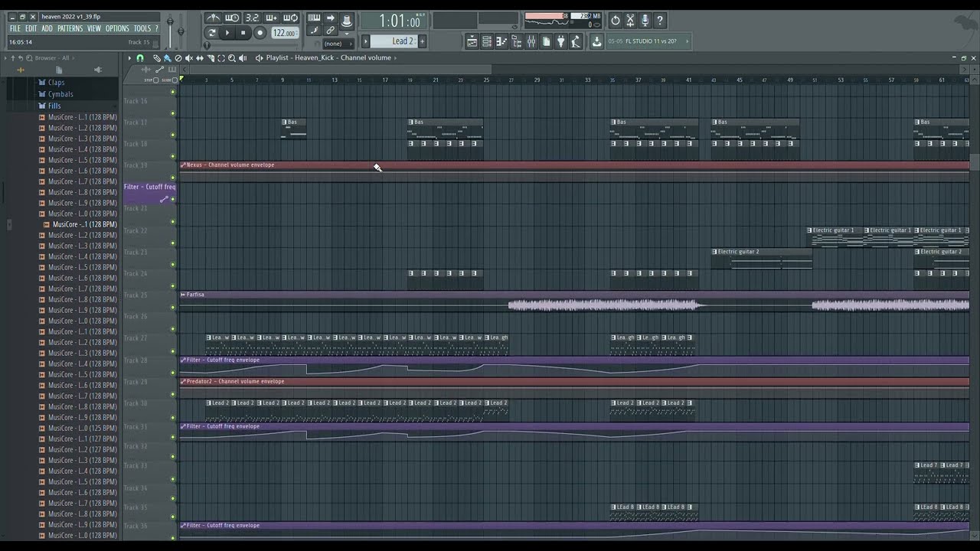Mute Track 19 with its green dot
This screenshot has height=551, width=980.
(x=173, y=178)
